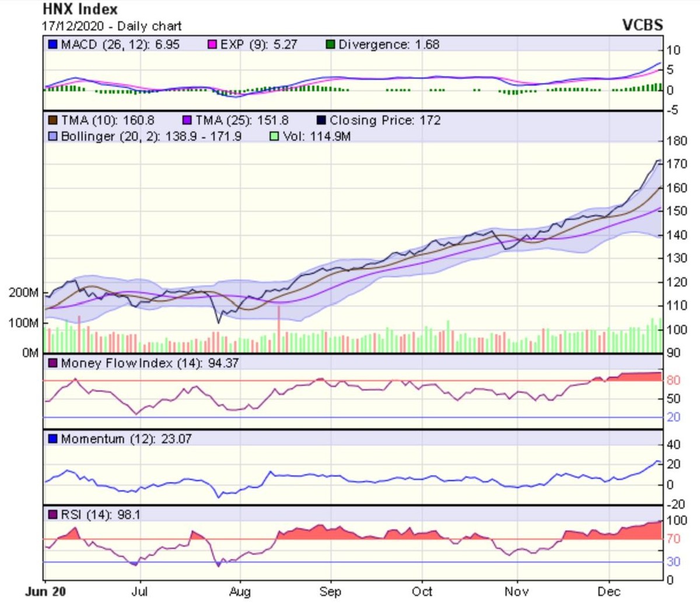This screenshot has height=604, width=700.
Task: Click the blue 20 oversold level label
Action: 673,417
